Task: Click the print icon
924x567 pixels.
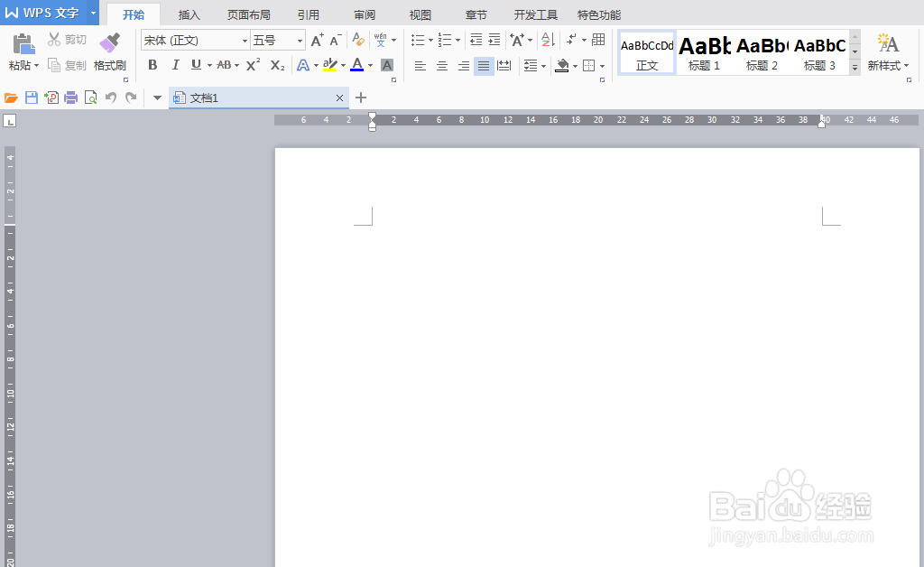Action: (70, 98)
